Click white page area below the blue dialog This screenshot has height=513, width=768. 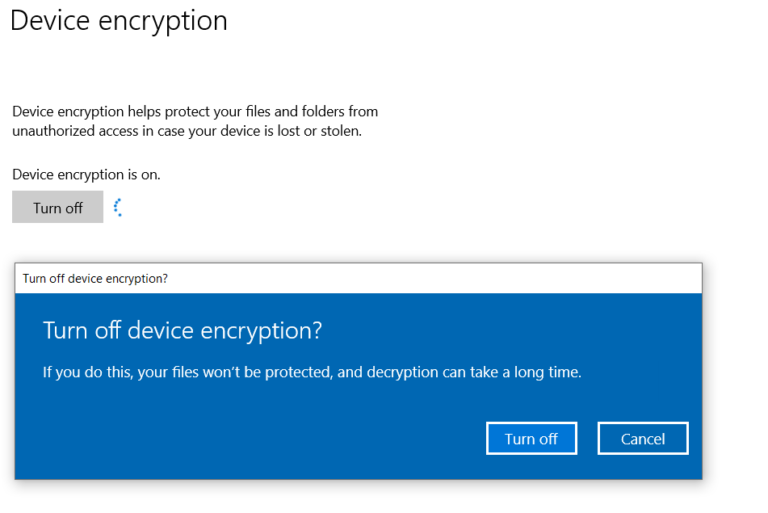360,498
